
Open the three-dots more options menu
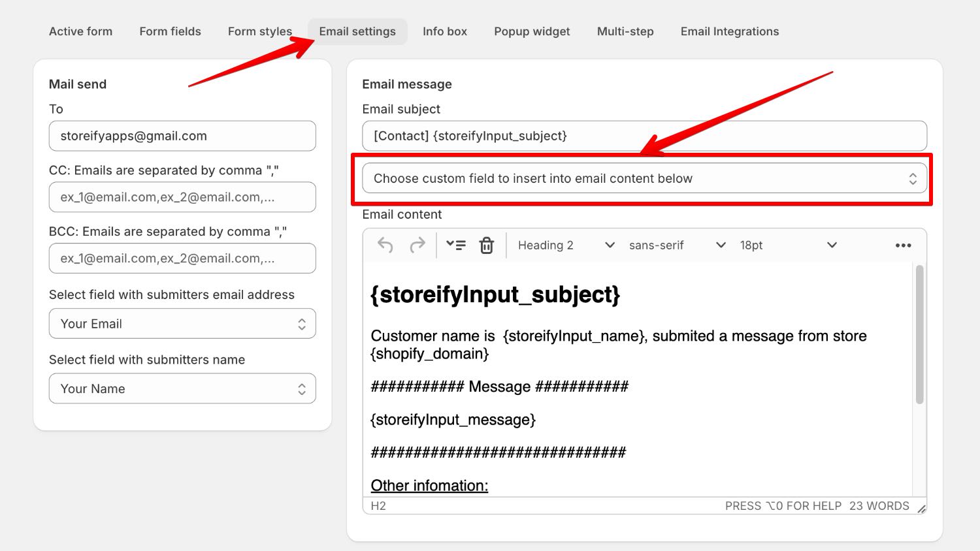903,245
